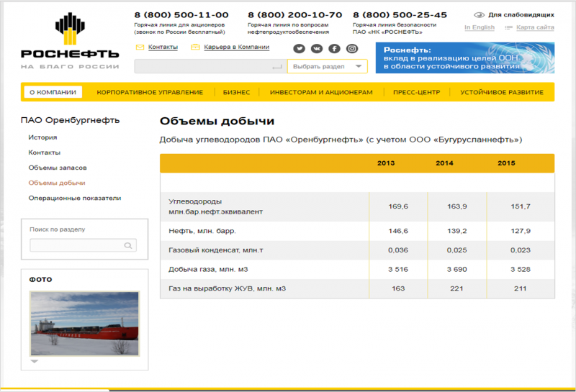Open the VK social icon
576x392 pixels.
tap(317, 48)
